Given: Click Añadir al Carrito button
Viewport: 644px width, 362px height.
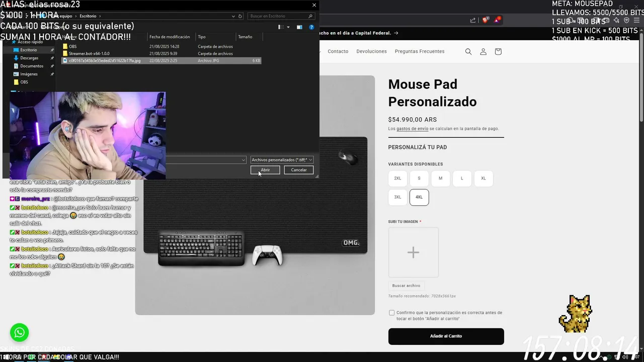Looking at the screenshot, I should 446,336.
